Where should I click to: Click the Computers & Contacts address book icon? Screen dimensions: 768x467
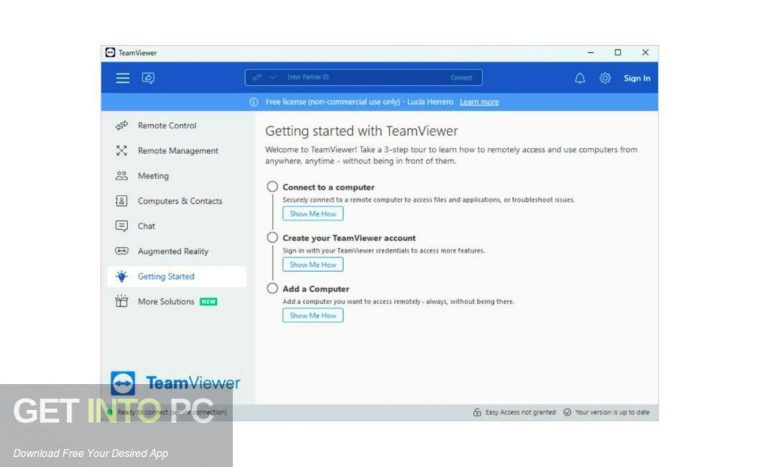point(121,201)
